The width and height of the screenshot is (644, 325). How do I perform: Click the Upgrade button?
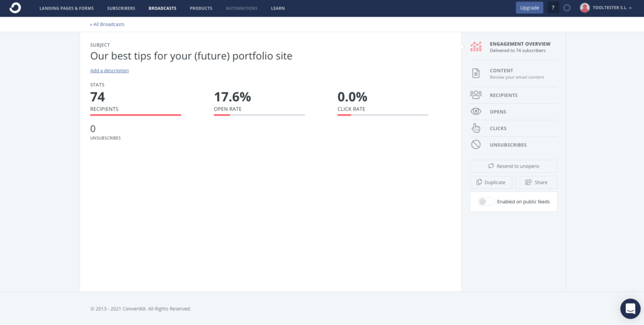(529, 8)
